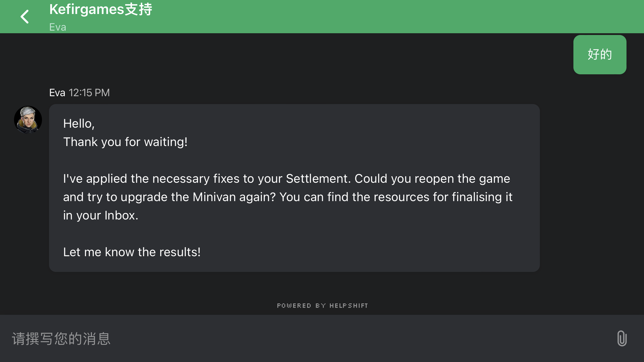Viewport: 644px width, 362px height.
Task: Tap the green 好的 sent message bubble
Action: point(600,55)
